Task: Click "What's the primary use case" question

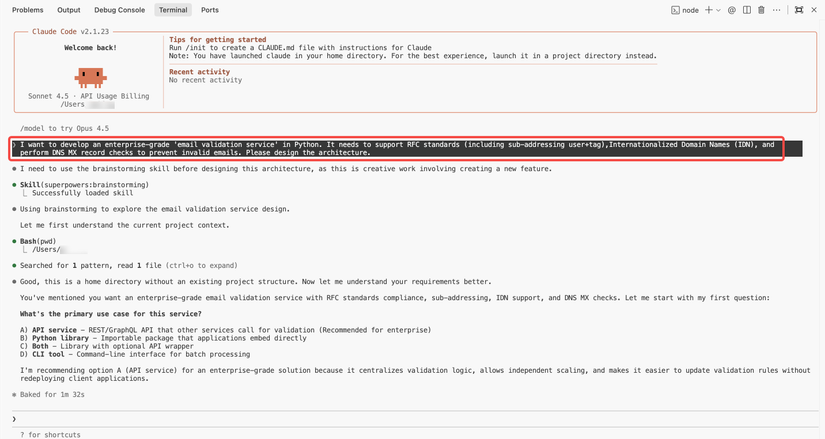Action: point(110,314)
